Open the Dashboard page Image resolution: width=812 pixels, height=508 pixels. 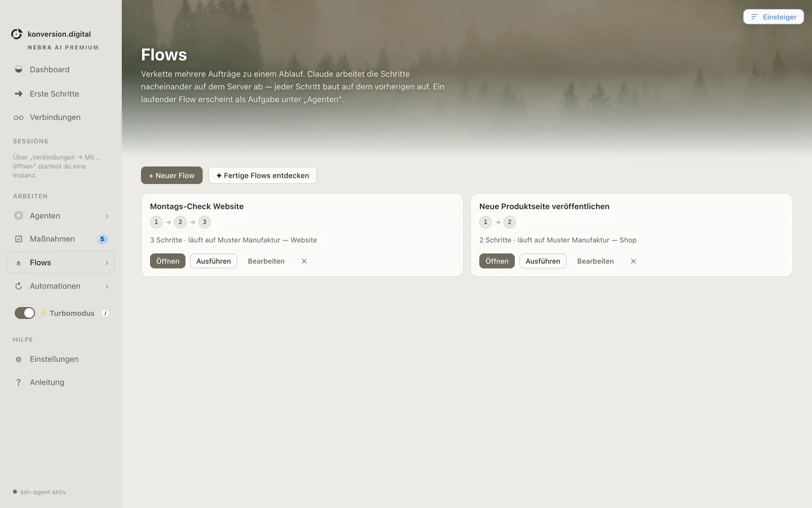pyautogui.click(x=61, y=69)
